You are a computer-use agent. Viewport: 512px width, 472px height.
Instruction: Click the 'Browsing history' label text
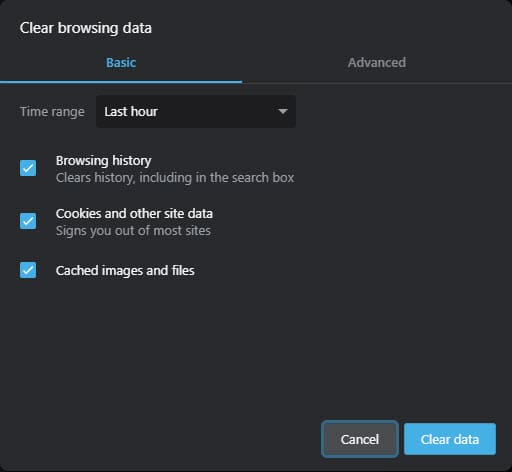(104, 161)
